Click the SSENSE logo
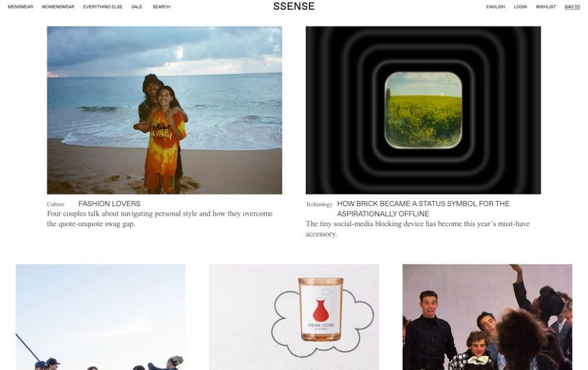This screenshot has height=370, width=588. point(294,6)
